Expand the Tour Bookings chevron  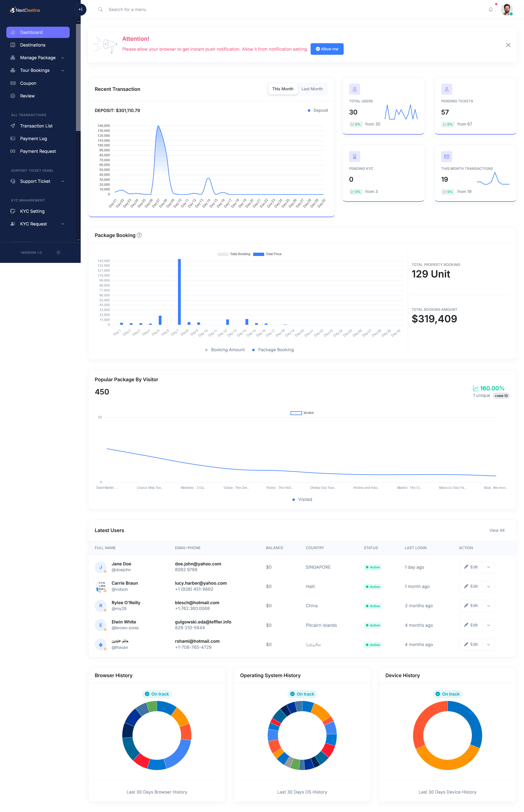63,70
